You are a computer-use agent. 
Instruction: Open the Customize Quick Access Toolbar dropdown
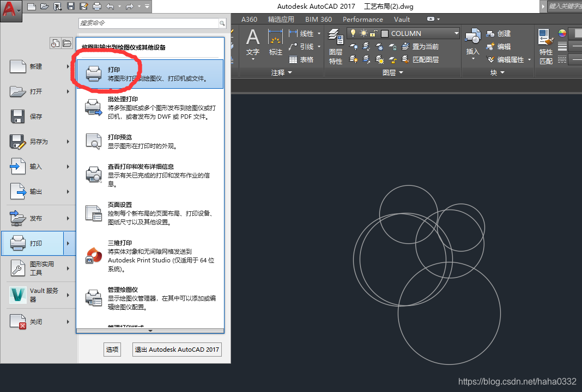(147, 7)
